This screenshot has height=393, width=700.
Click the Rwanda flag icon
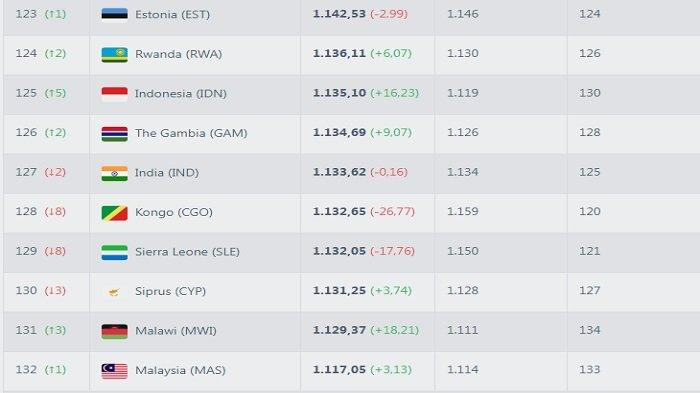[114, 54]
